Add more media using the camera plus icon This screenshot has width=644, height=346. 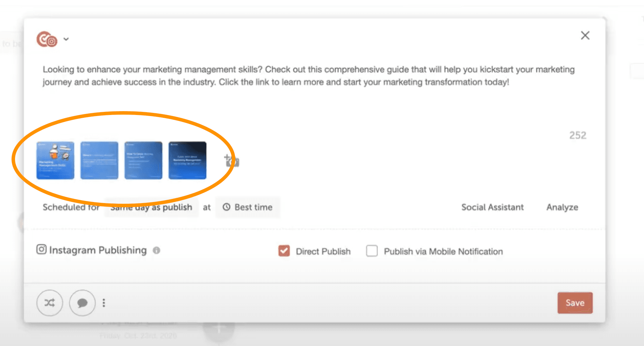tap(231, 161)
